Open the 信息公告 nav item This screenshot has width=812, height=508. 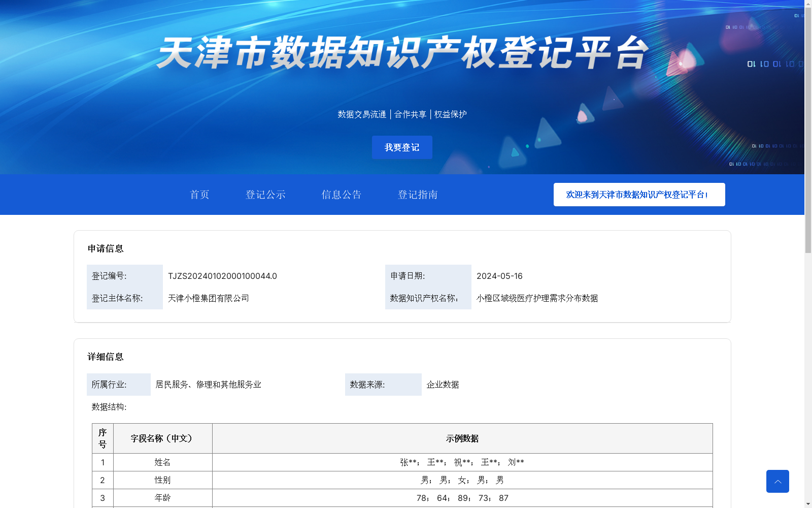[342, 195]
